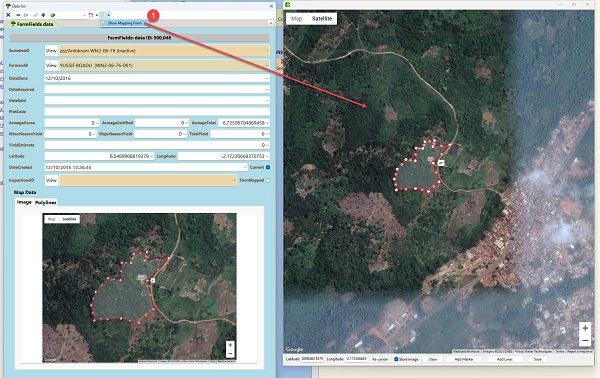
Task: Click the PlotCode input field
Action: pyautogui.click(x=157, y=112)
